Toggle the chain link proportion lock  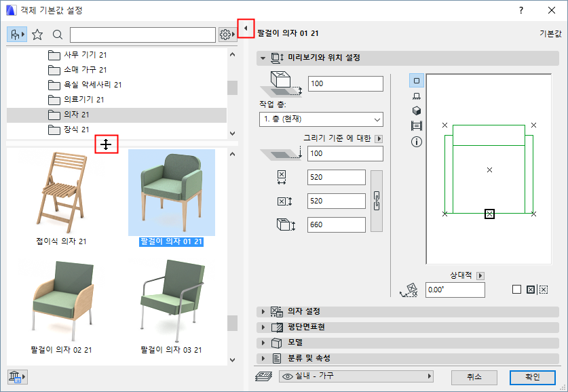pyautogui.click(x=377, y=201)
